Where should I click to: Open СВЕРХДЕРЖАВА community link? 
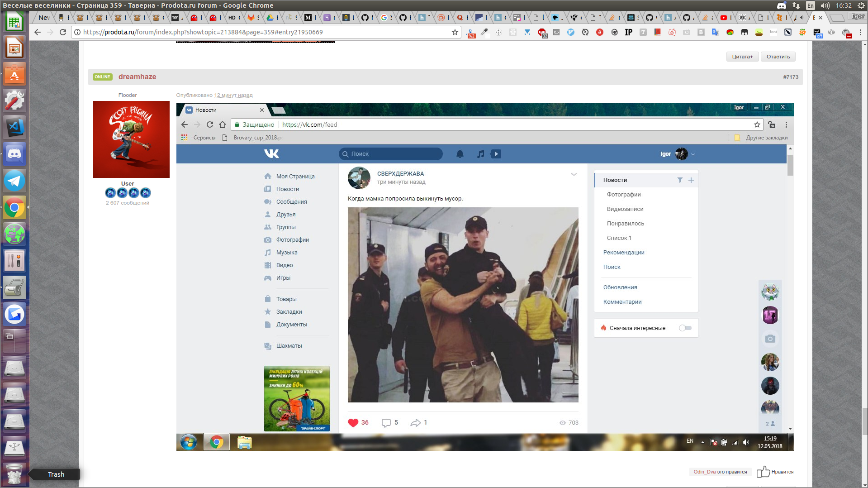pos(401,174)
